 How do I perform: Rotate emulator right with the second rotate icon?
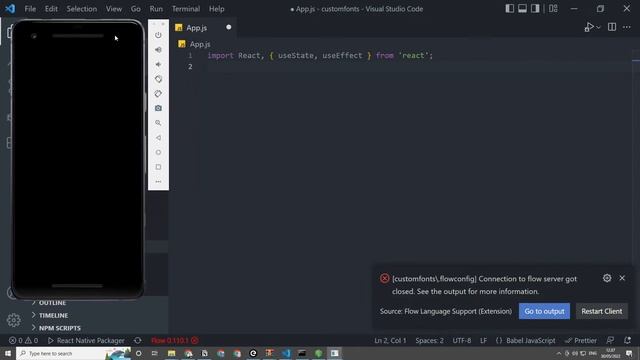(158, 93)
